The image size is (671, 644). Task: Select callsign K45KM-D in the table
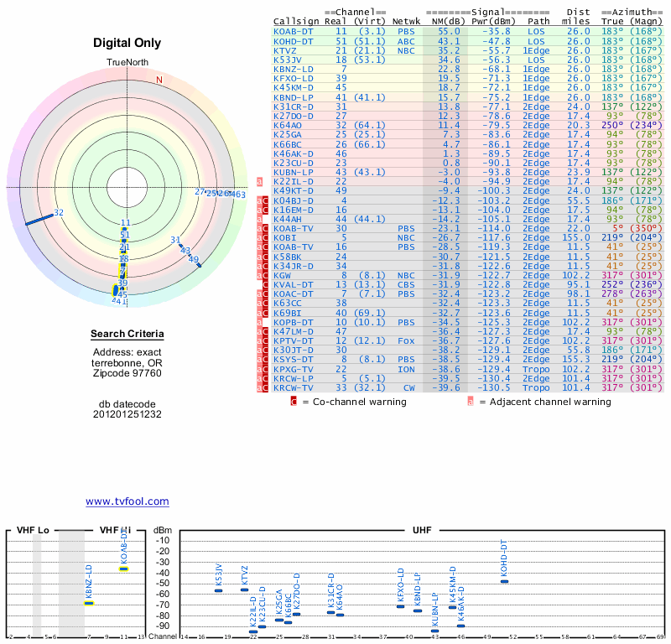[294, 88]
